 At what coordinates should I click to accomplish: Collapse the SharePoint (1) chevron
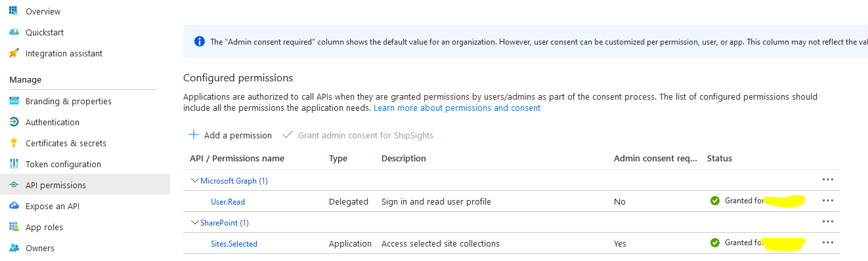(194, 222)
